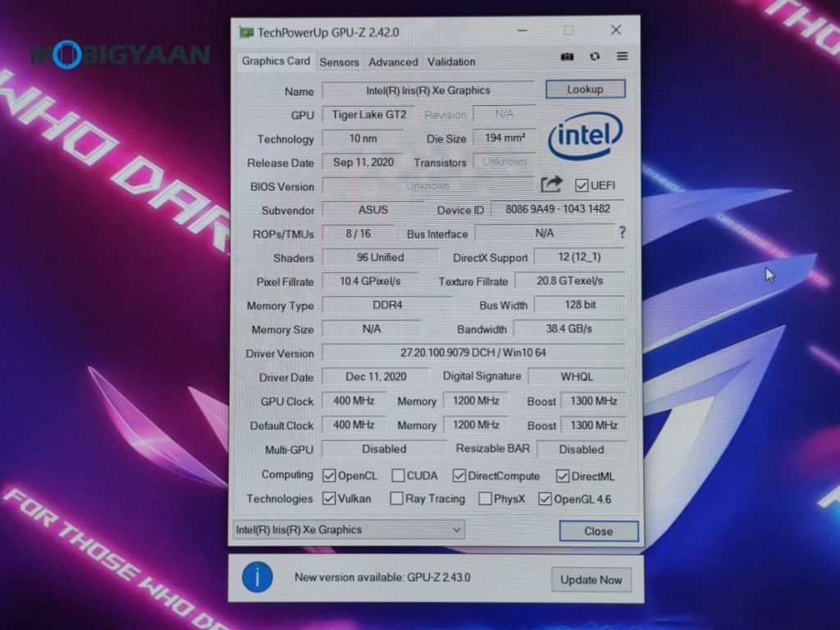Viewport: 840px width, 630px height.
Task: Take a screenshot with the camera icon
Action: click(x=567, y=57)
